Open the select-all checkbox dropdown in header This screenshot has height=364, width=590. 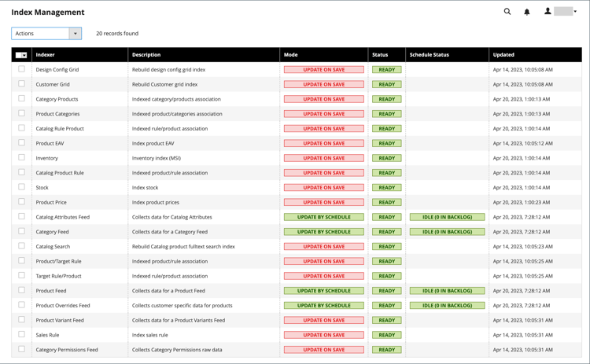[21, 55]
